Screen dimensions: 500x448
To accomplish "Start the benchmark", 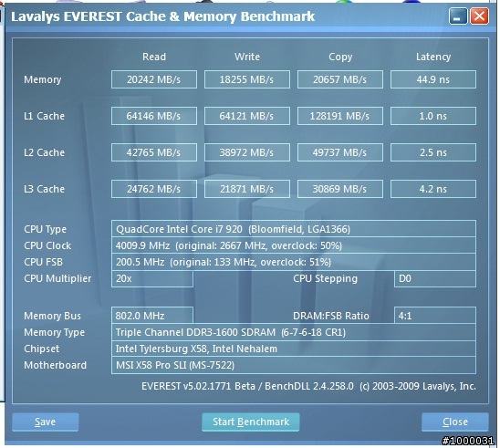I will coord(251,422).
